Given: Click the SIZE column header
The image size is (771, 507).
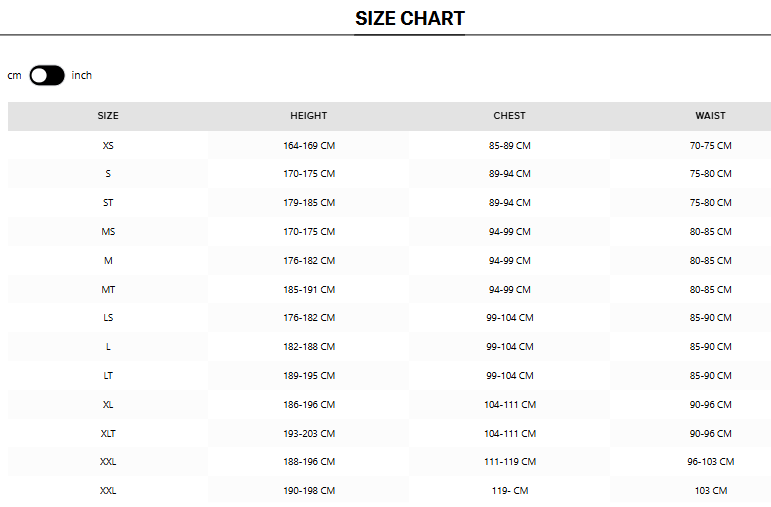Looking at the screenshot, I should (108, 116).
